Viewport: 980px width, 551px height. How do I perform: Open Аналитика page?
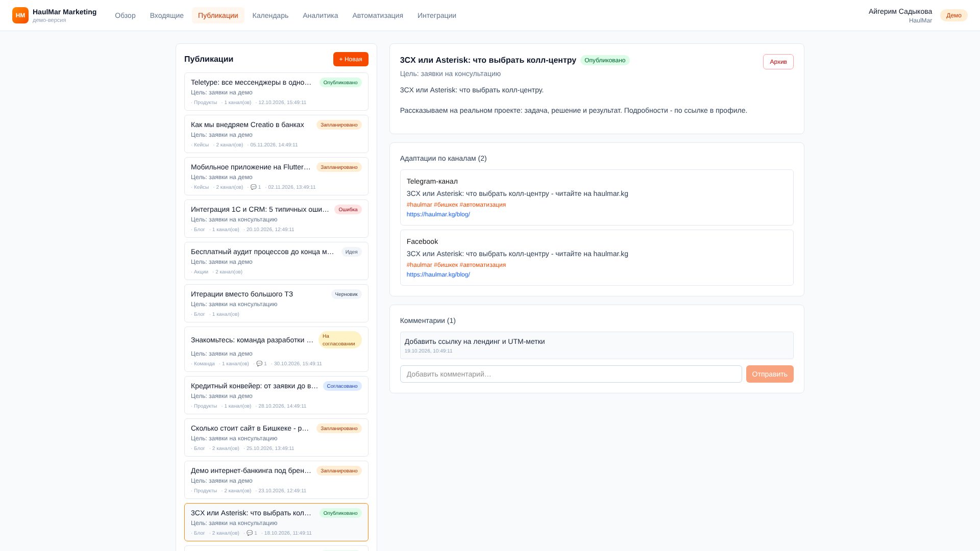pyautogui.click(x=321, y=15)
